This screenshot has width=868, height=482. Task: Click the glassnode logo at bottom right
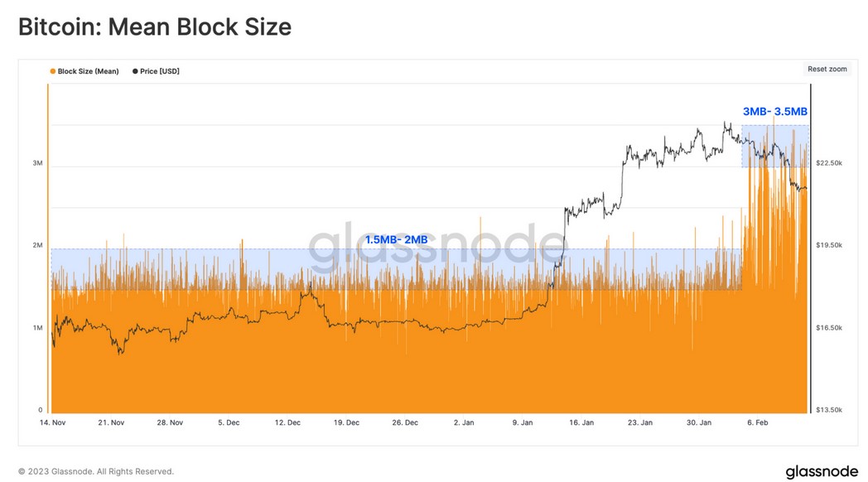(x=822, y=471)
